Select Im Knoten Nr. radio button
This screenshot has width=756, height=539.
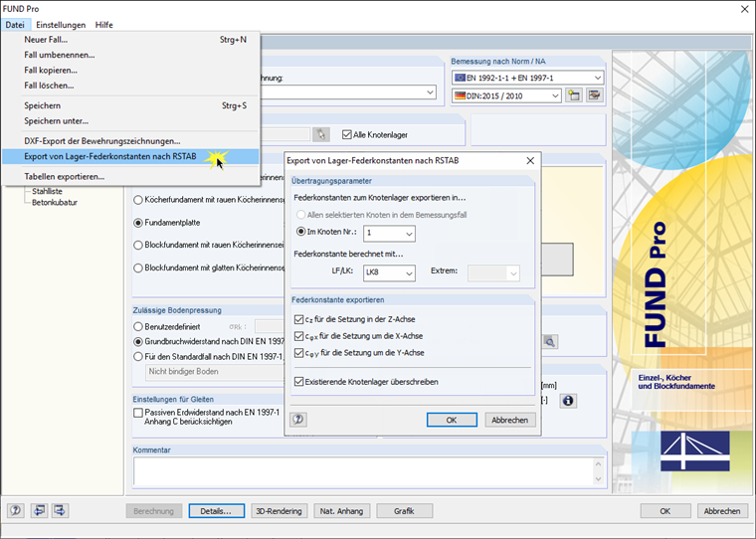(300, 232)
